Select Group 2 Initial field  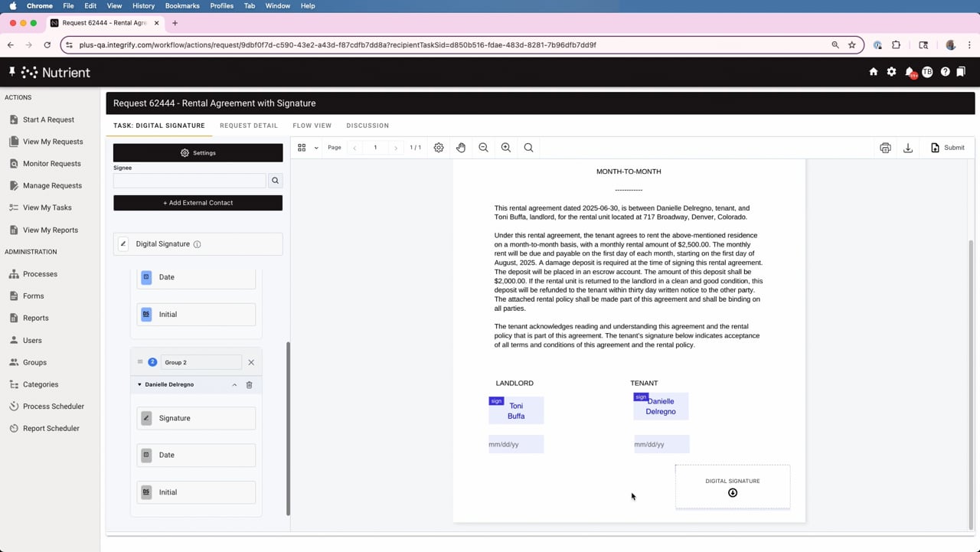pos(196,492)
